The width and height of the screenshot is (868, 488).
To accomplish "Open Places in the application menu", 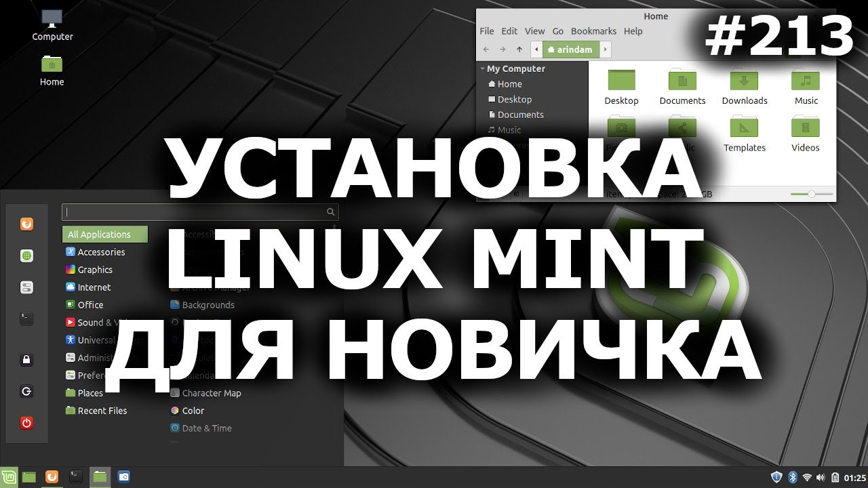I will coord(85,392).
